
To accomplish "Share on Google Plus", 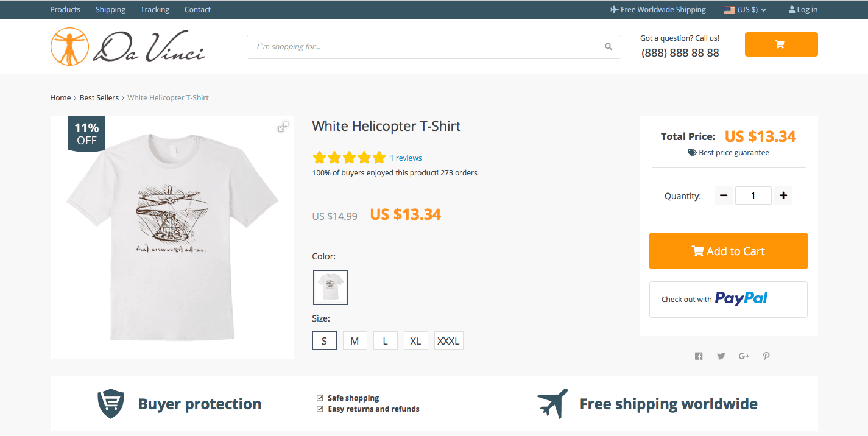I will [x=744, y=356].
